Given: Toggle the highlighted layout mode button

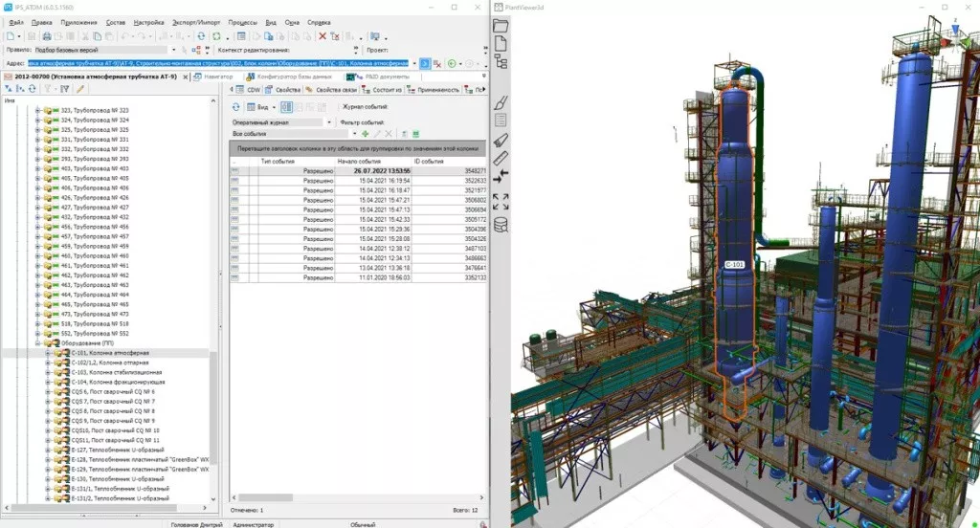Looking at the screenshot, I should coord(286,107).
